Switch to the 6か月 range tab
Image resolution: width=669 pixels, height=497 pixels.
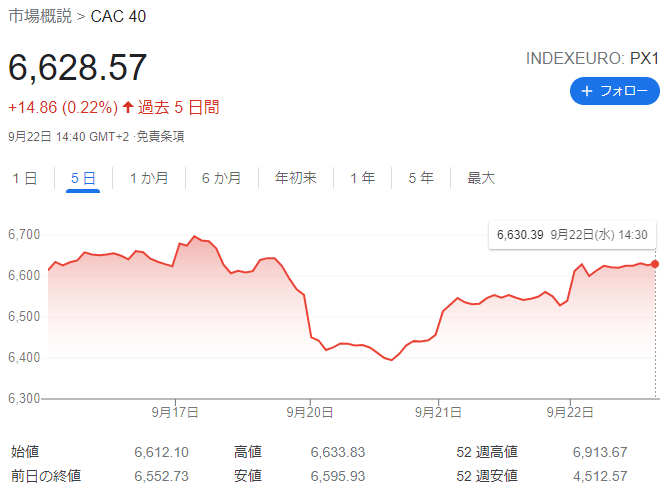(221, 178)
